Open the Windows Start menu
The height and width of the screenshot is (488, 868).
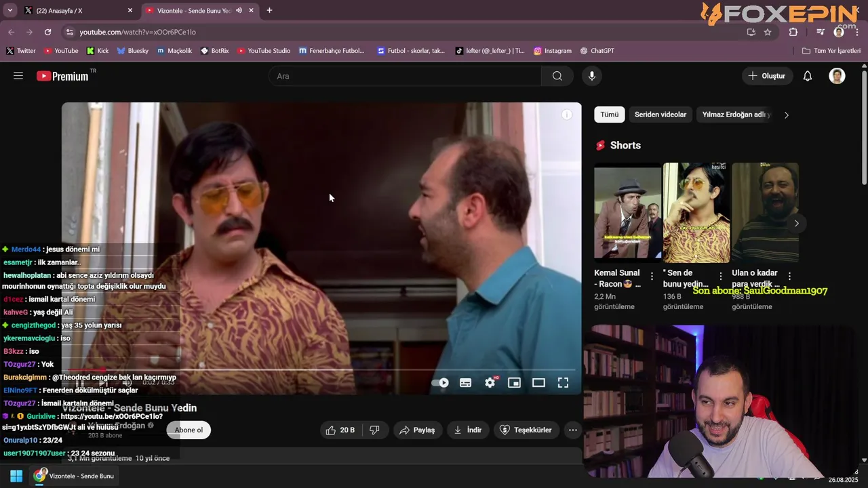(16, 476)
